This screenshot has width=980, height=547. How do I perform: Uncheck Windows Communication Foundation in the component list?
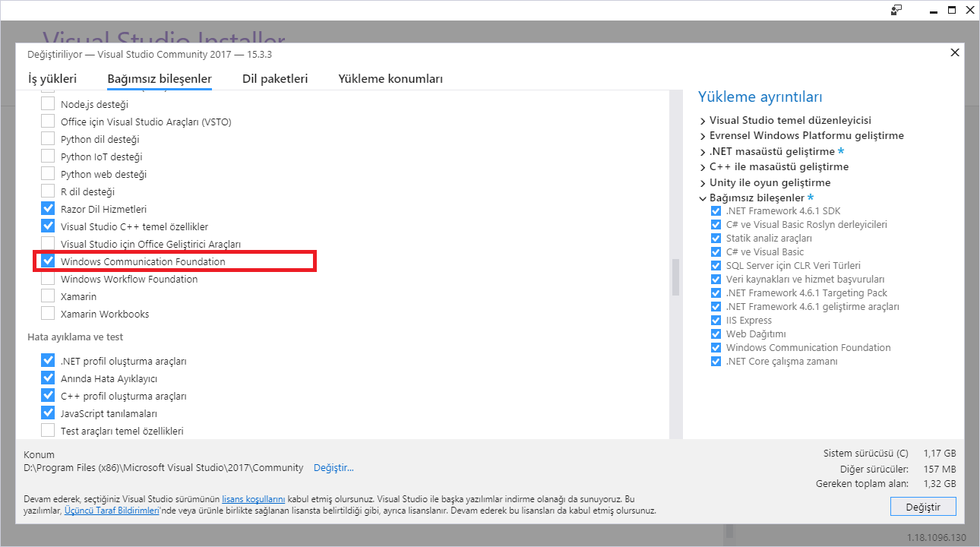tap(48, 261)
